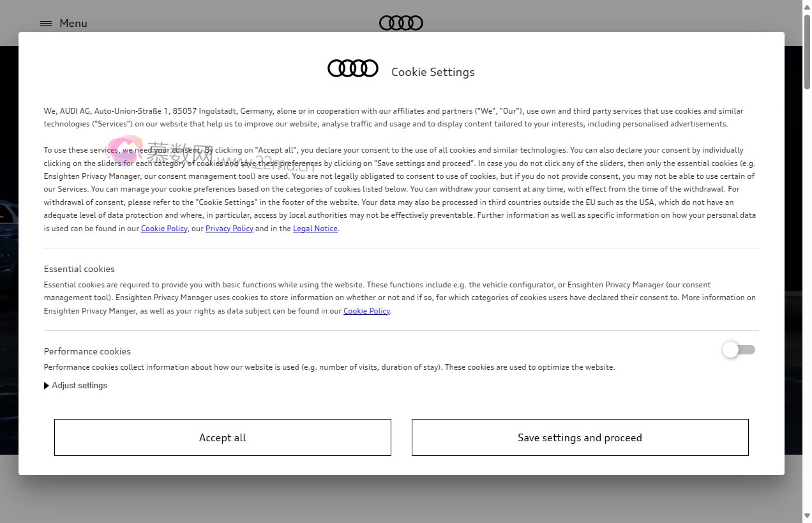Click the hamburger lines next to the Menu label
The image size is (812, 523).
click(45, 23)
